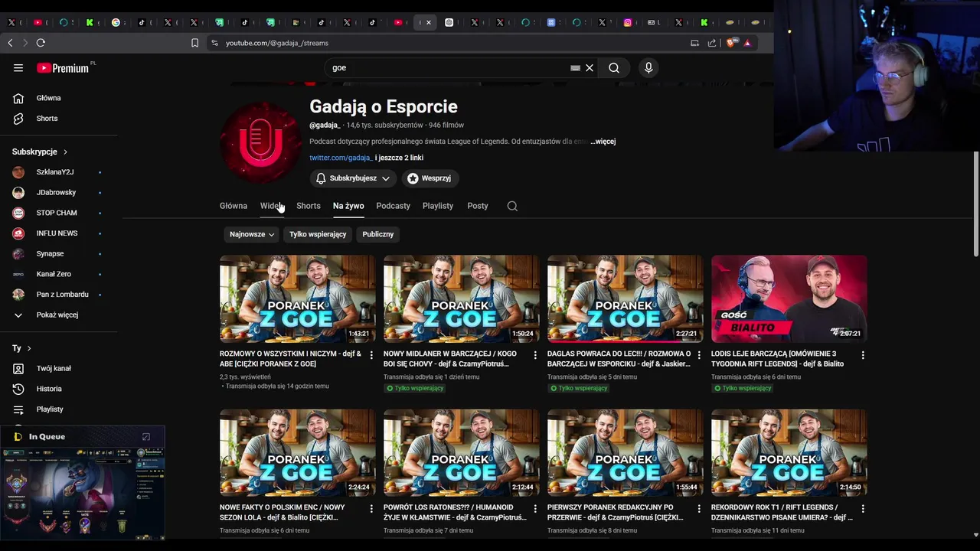
Task: Expand the In Queue overlay widget
Action: click(146, 437)
